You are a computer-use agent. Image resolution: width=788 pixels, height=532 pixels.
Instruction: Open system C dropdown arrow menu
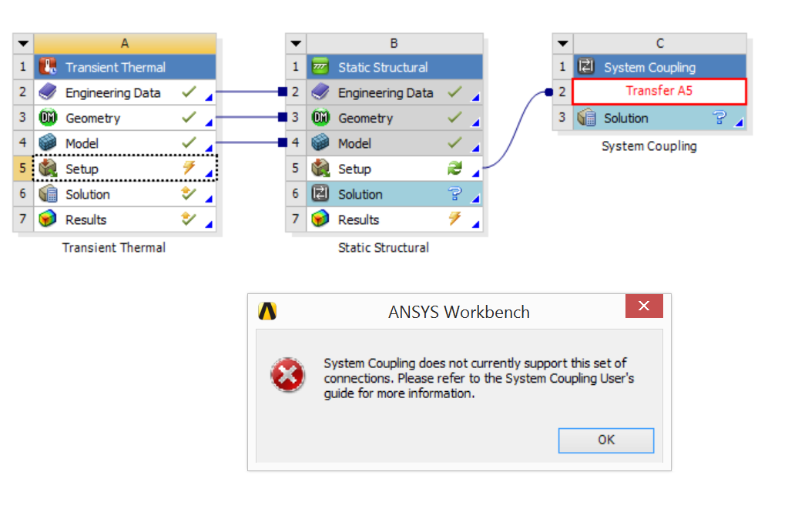[563, 44]
